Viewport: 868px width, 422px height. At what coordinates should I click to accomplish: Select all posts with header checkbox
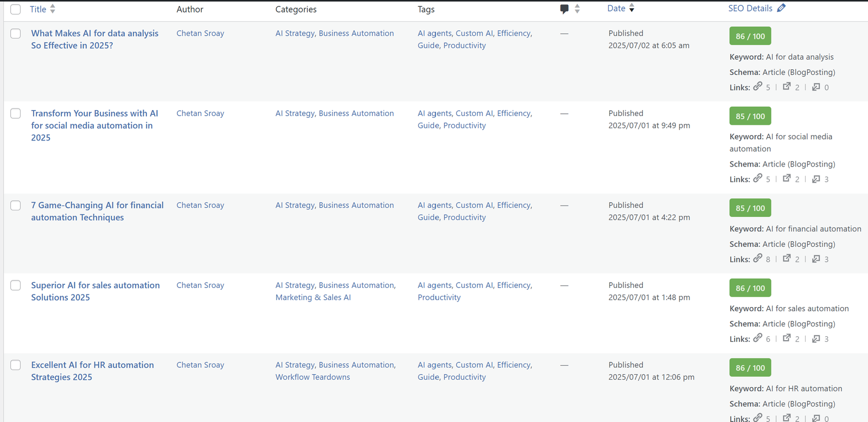16,9
